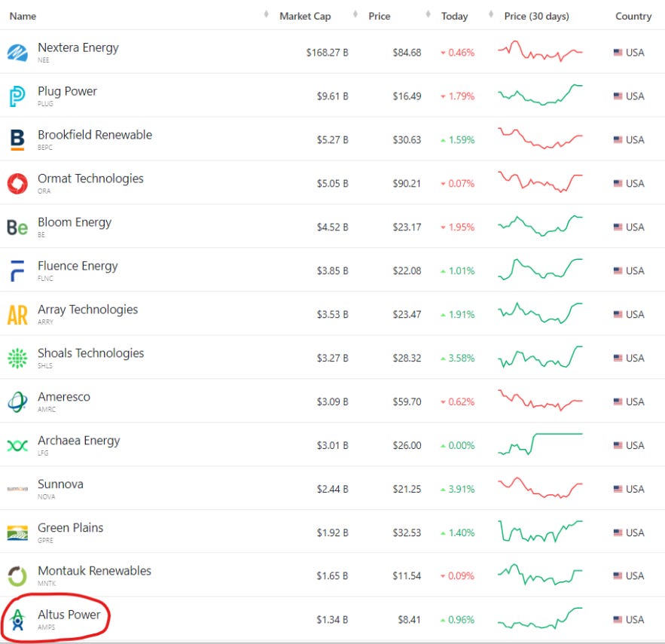Click the Archaea Energy 30-day price chart
This screenshot has height=644, width=665.
(x=540, y=444)
